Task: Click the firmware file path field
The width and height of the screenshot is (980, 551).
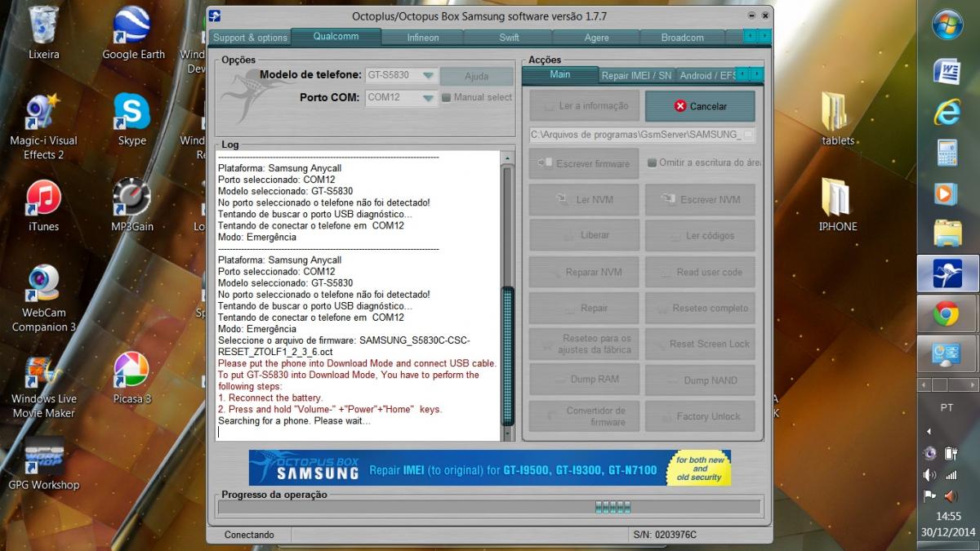Action: point(635,135)
